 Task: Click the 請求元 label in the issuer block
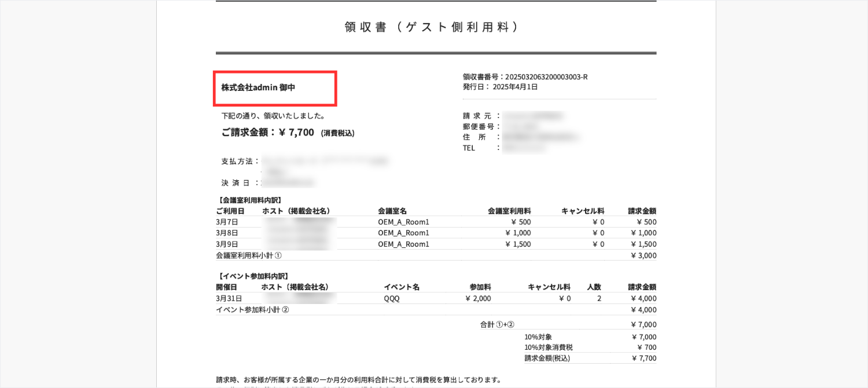pyautogui.click(x=476, y=115)
